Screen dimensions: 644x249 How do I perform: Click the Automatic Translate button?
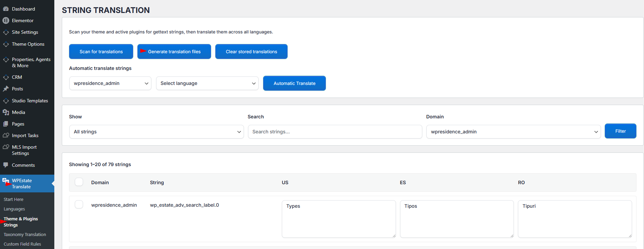294,83
